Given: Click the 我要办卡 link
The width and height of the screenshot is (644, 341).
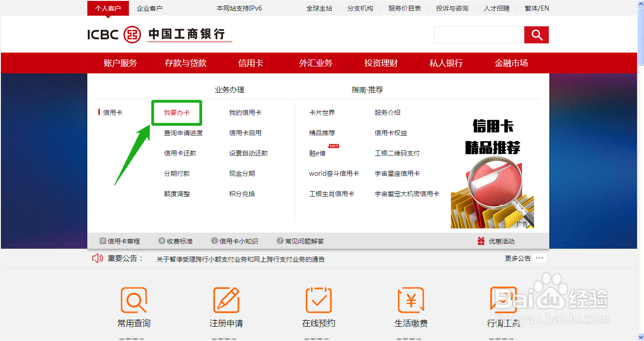Looking at the screenshot, I should 177,113.
